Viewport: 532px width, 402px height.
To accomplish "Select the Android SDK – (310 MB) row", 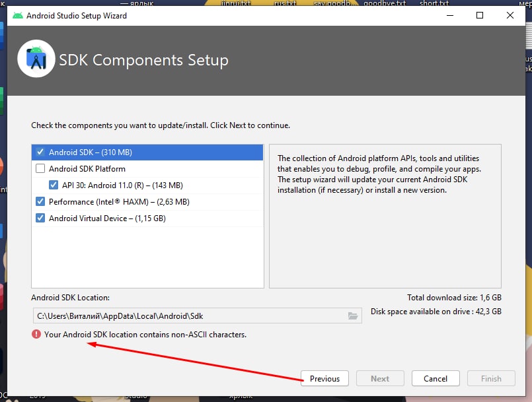I will [x=147, y=152].
